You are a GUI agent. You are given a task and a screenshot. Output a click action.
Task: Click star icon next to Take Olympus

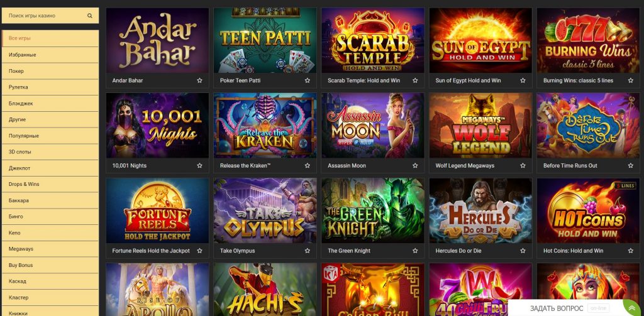click(307, 251)
